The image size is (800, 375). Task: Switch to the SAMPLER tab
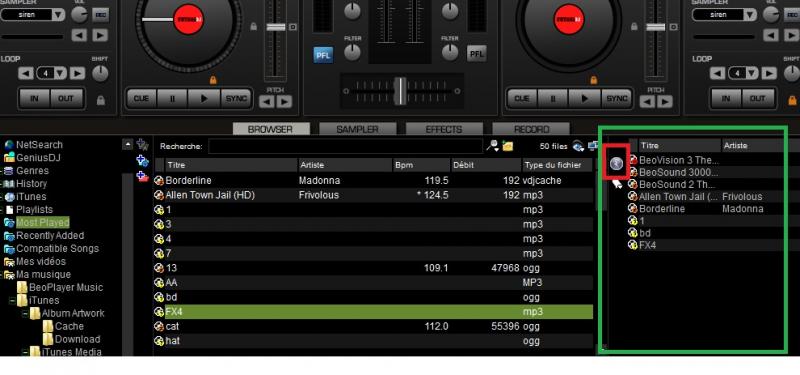[x=358, y=130]
